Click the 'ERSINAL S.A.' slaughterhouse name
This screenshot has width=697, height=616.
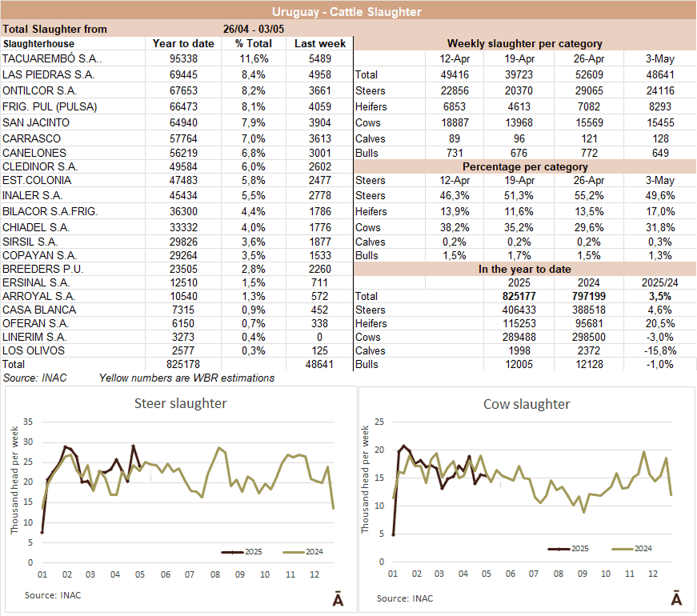coord(35,282)
